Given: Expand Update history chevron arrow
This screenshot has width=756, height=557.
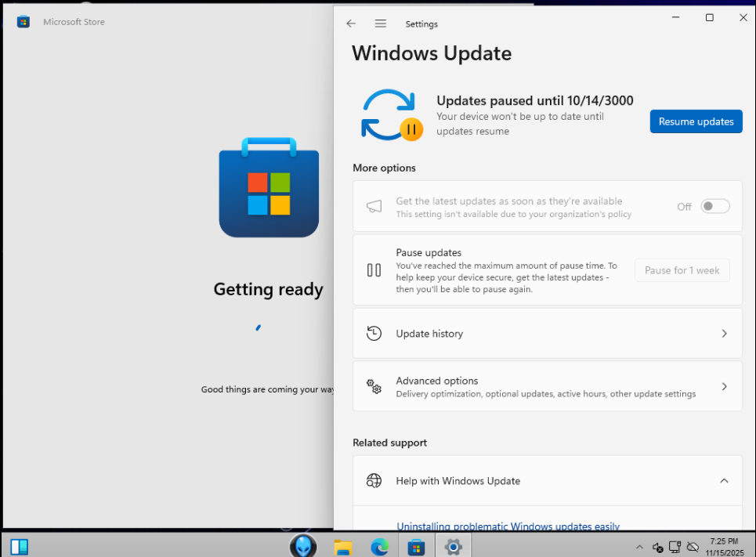Looking at the screenshot, I should point(724,334).
